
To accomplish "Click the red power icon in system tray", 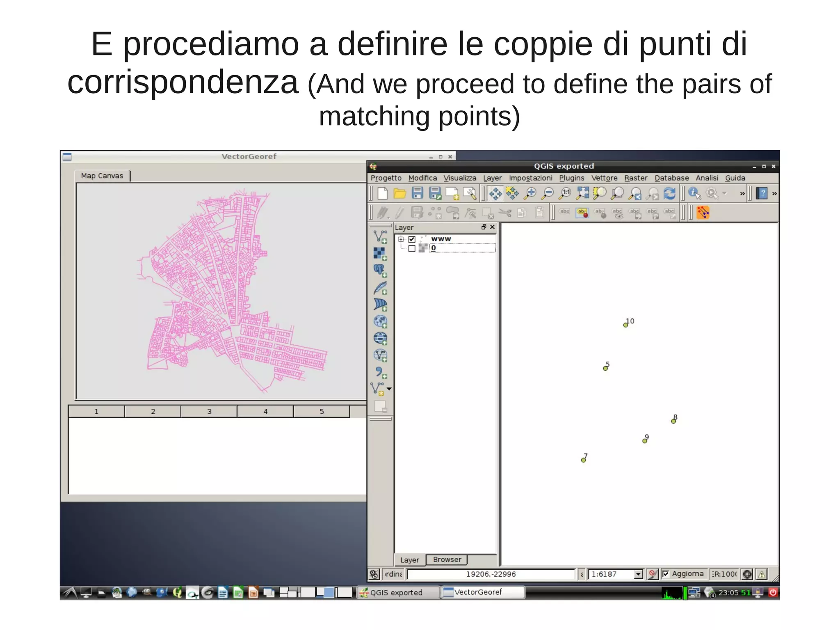I will click(x=773, y=592).
